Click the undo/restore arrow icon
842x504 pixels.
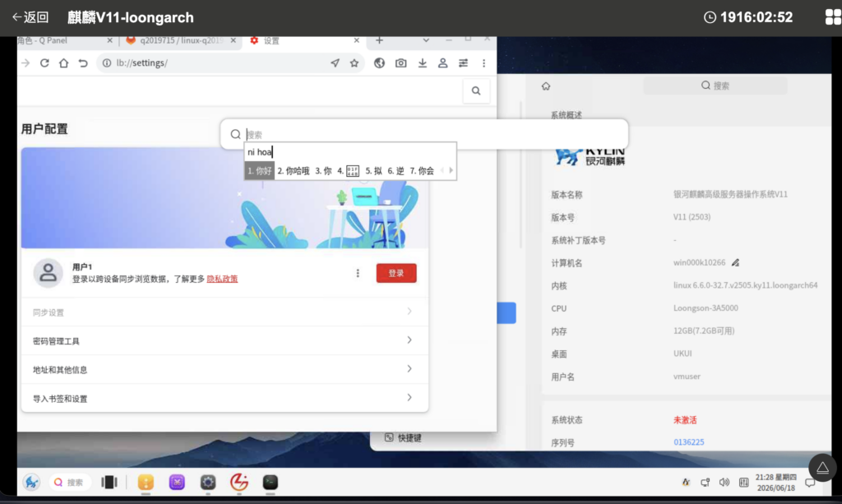pos(83,62)
